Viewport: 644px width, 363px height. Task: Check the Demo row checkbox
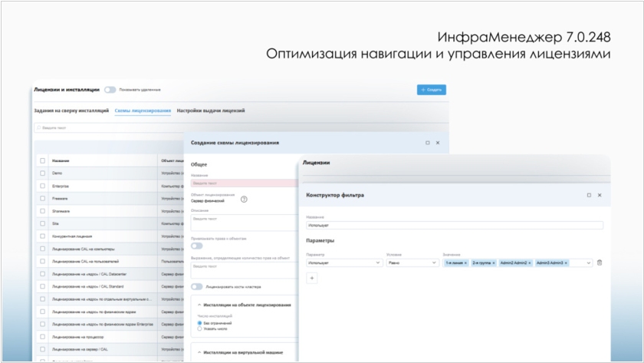pos(42,173)
